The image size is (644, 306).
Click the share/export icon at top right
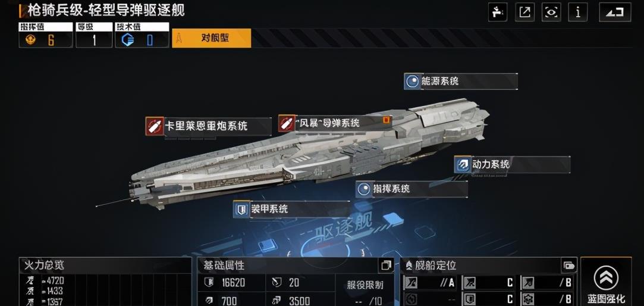tap(524, 13)
